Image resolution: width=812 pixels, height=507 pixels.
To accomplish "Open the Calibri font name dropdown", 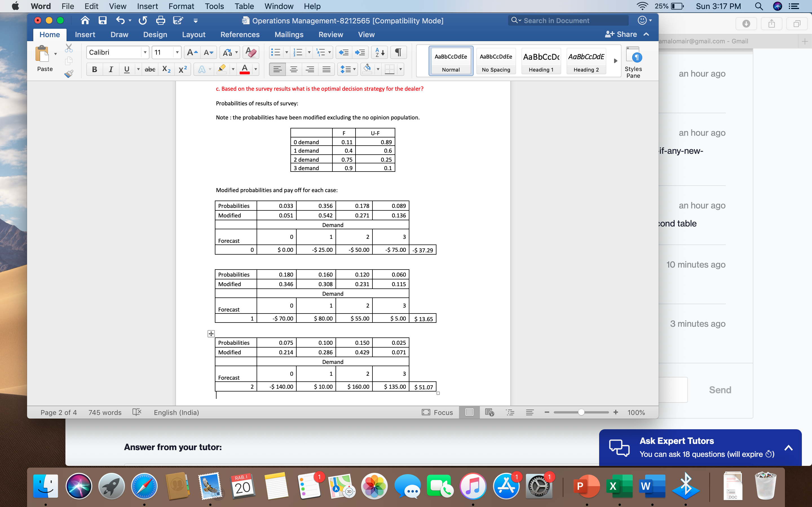I will point(145,52).
